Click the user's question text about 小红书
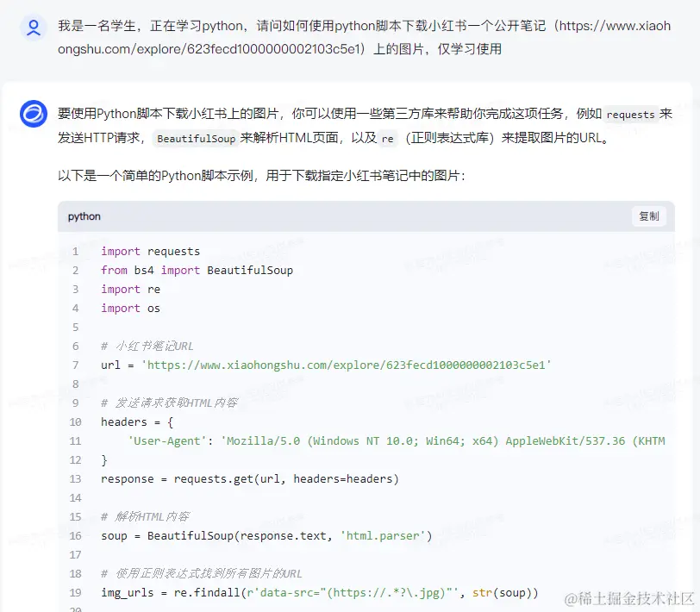 coord(365,38)
